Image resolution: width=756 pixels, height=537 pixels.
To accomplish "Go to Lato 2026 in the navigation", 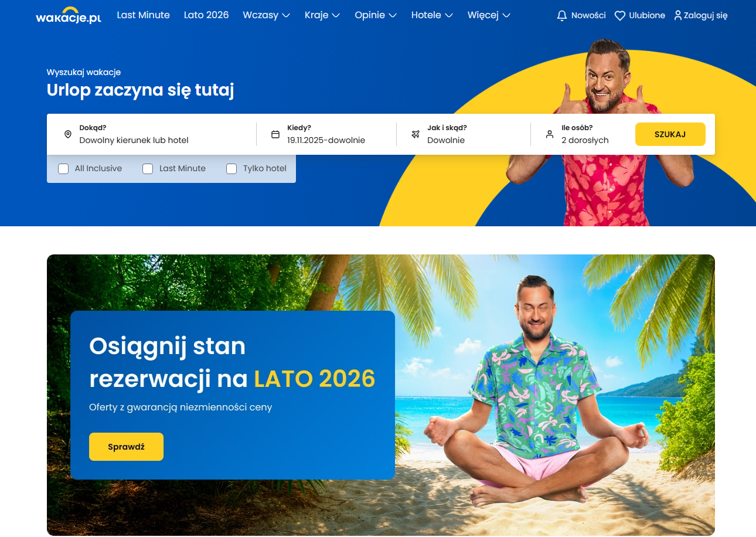I will 206,15.
